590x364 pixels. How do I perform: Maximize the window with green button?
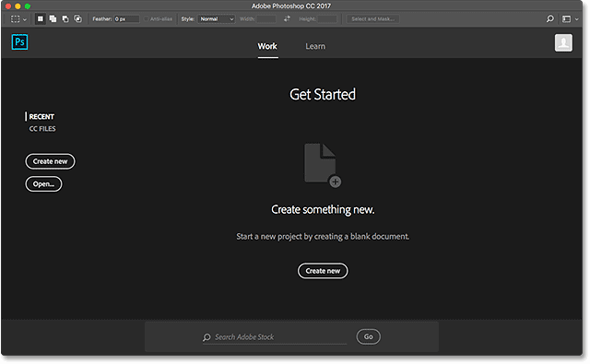28,6
